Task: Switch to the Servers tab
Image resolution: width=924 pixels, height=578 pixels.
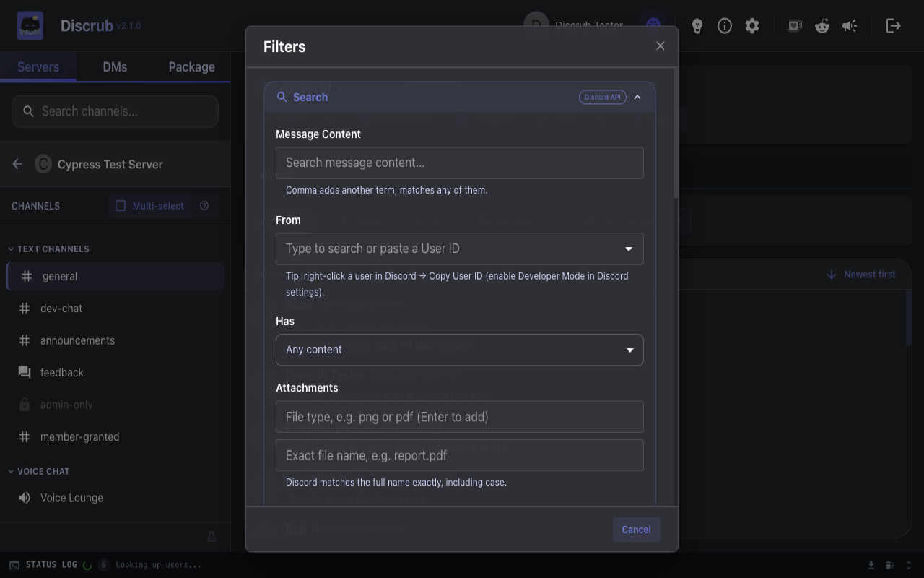Action: pyautogui.click(x=38, y=66)
